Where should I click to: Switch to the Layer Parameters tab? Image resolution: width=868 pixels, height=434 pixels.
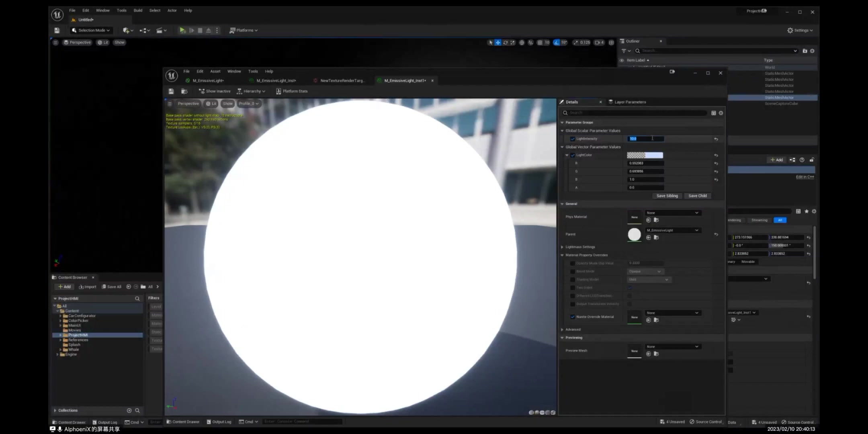(627, 102)
